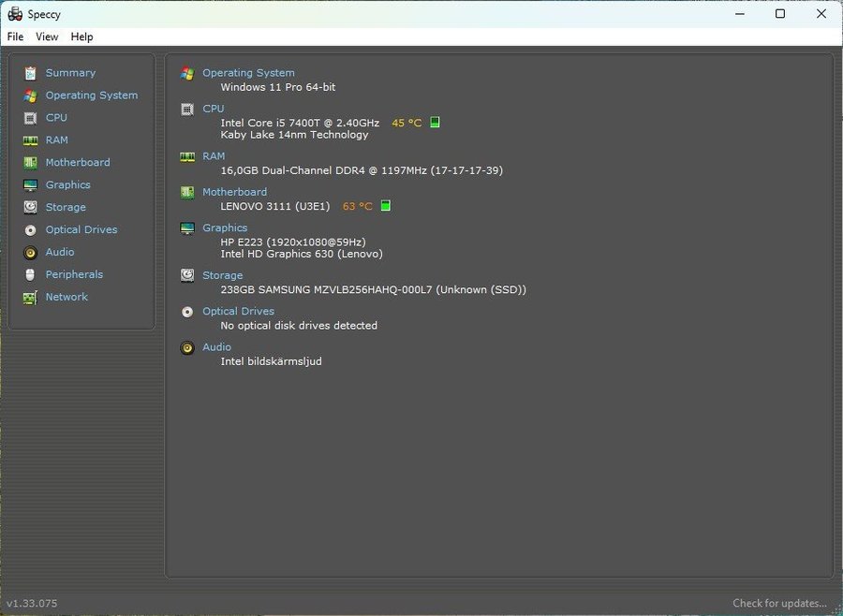Open the RAM section in sidebar
Viewport: 843px width, 616px height.
pos(57,139)
